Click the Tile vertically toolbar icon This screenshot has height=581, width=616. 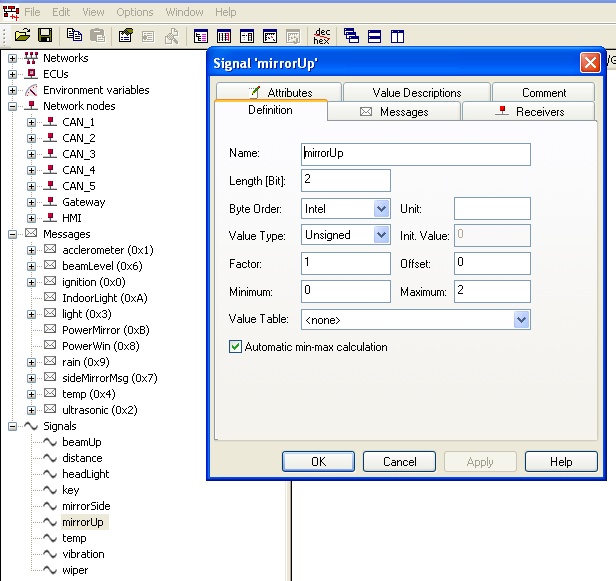click(397, 36)
